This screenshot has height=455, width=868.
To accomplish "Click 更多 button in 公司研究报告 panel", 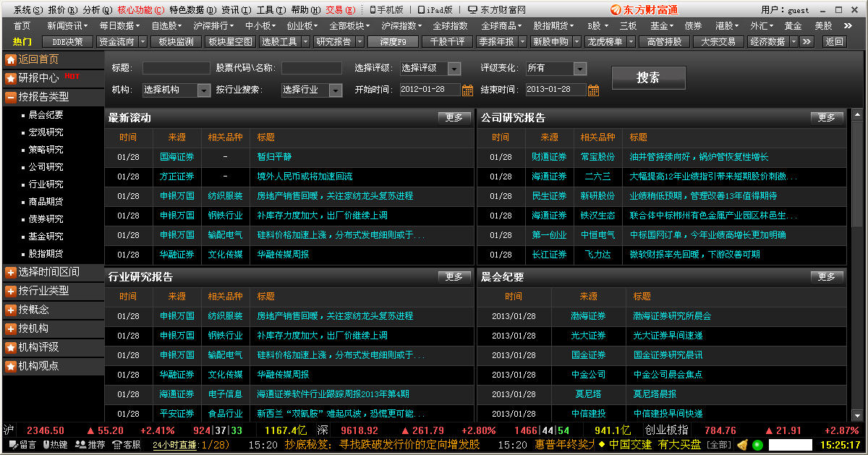I will pyautogui.click(x=826, y=118).
